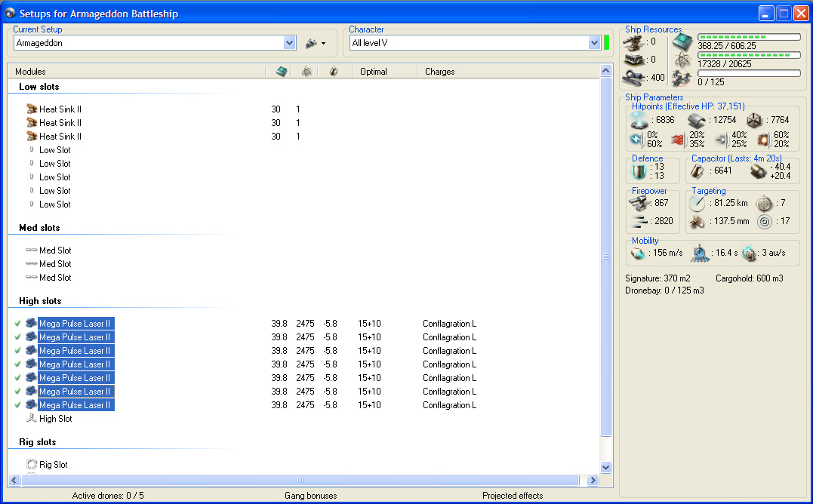This screenshot has width=813, height=504.
Task: Select the empty High Slot entry
Action: (x=55, y=419)
